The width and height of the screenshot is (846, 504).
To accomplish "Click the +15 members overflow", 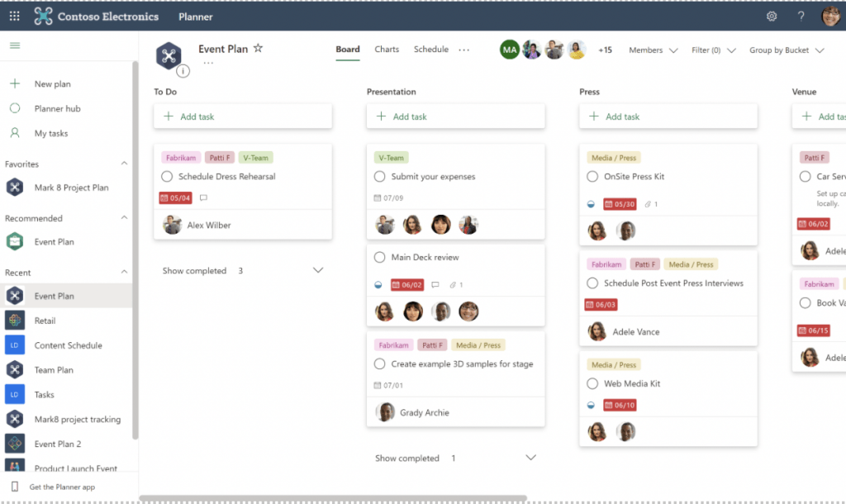I will click(605, 50).
